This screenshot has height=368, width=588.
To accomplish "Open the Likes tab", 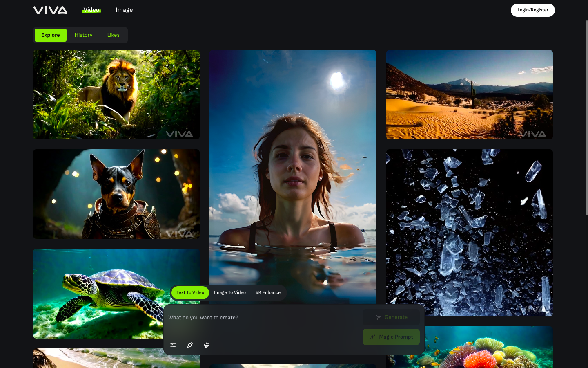I will click(114, 35).
